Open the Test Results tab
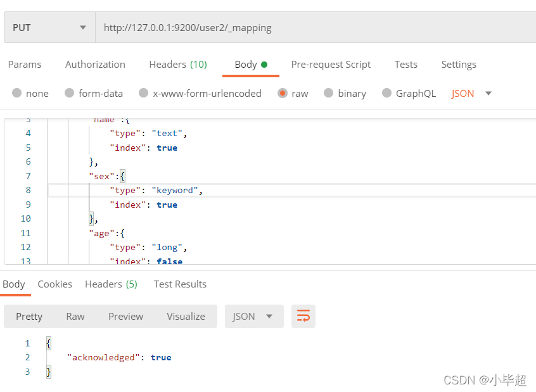This screenshot has height=392, width=536. (x=180, y=284)
